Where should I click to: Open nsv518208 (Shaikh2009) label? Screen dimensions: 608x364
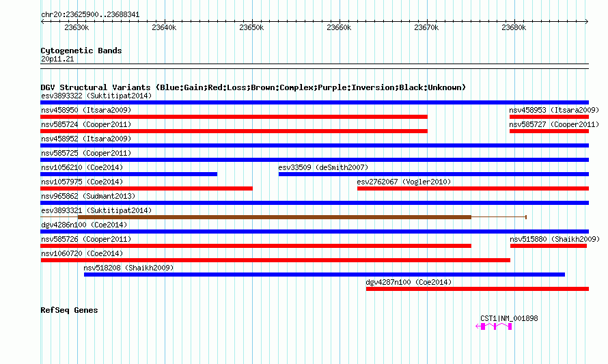coord(128,268)
